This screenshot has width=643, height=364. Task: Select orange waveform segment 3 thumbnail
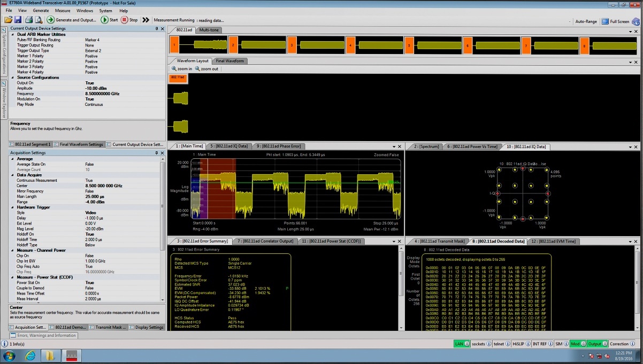(292, 45)
